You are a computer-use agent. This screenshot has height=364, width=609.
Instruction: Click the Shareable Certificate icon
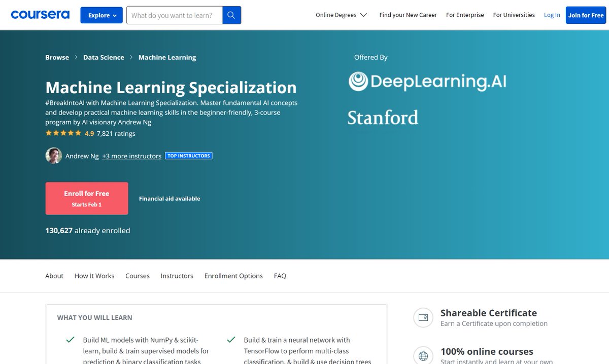click(x=423, y=318)
